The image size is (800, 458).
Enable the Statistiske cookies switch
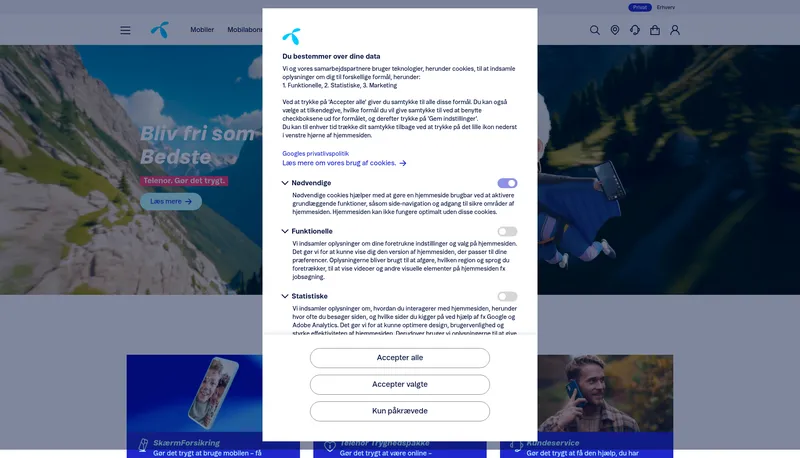(507, 296)
